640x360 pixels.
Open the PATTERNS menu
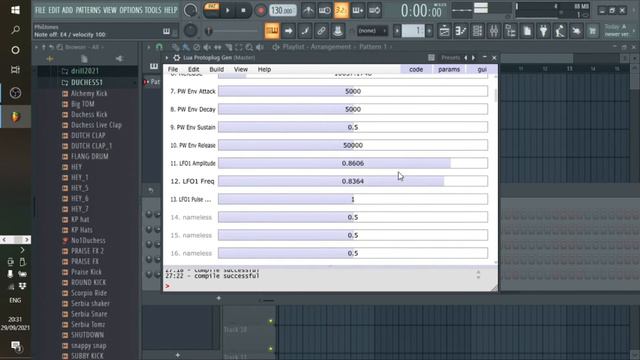point(88,10)
